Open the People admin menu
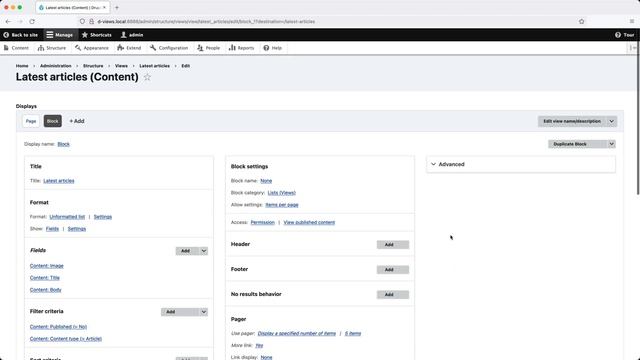640x360 pixels. pyautogui.click(x=209, y=48)
